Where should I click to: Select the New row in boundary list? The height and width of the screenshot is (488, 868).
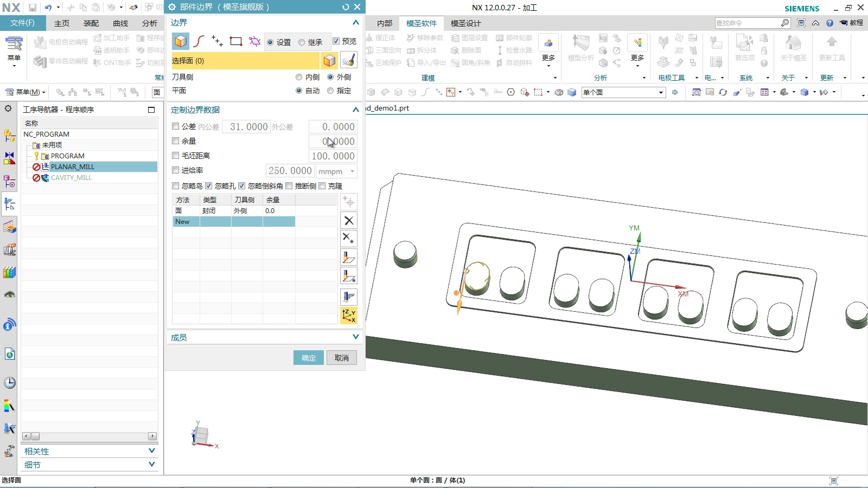point(234,222)
